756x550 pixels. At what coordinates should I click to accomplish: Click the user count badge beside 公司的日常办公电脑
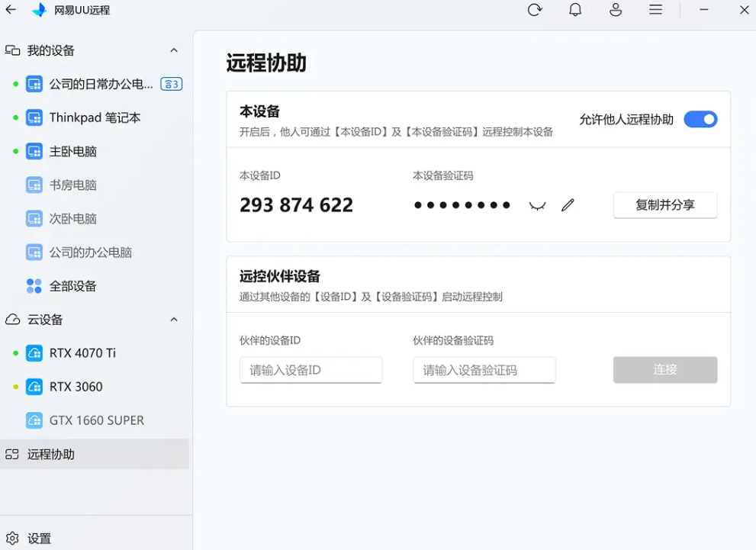(172, 84)
